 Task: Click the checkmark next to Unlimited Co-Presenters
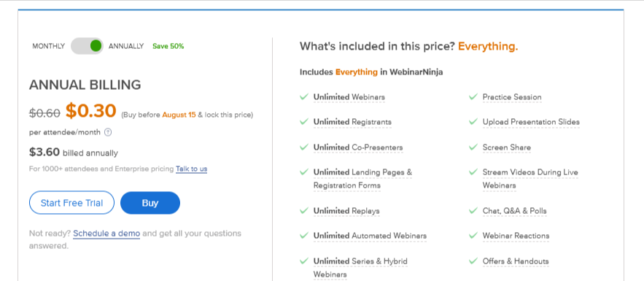tap(304, 147)
